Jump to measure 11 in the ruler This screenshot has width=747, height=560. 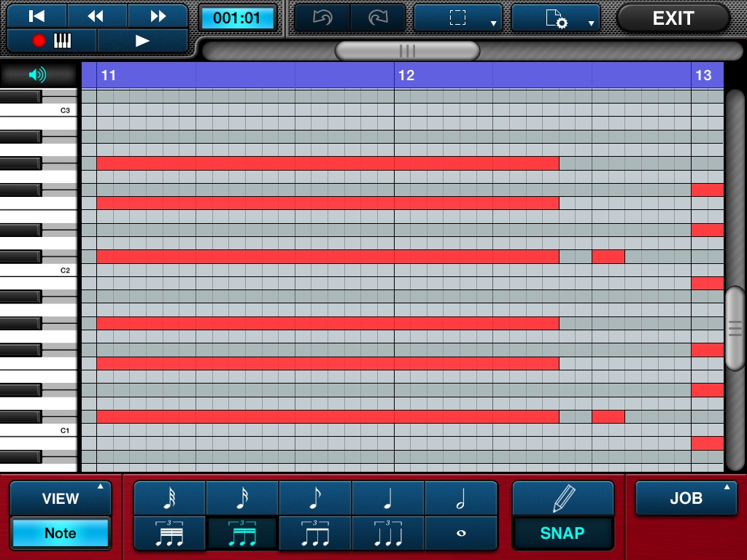coord(109,75)
